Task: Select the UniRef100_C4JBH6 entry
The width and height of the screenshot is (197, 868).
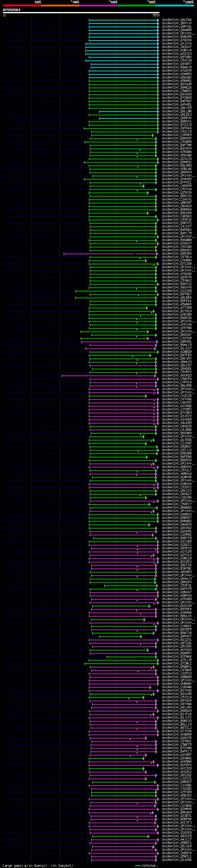Action: pos(177,430)
